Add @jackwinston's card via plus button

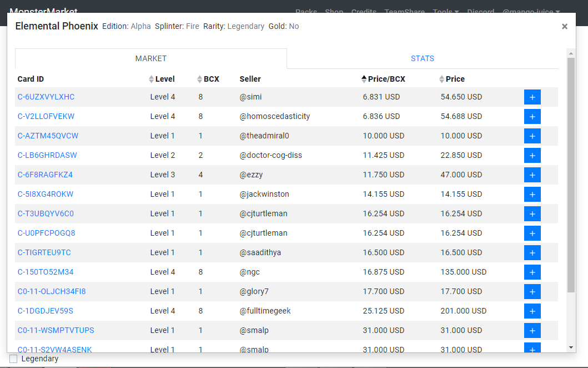[x=532, y=195]
